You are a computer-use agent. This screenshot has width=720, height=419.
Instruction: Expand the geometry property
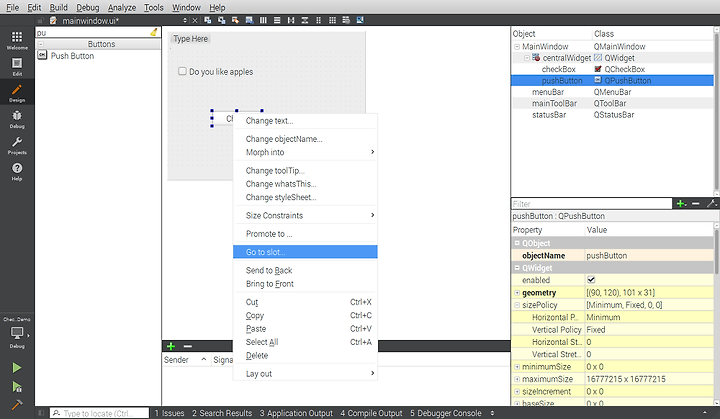(x=517, y=293)
